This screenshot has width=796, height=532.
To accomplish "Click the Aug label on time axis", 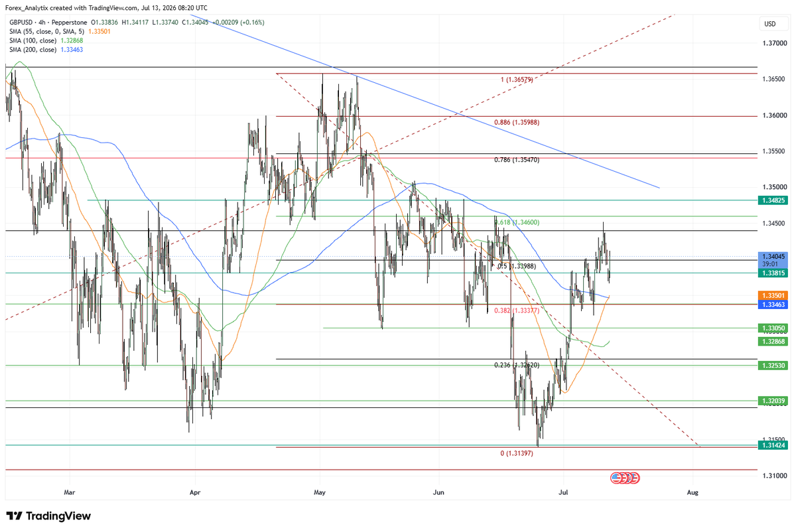I will pos(692,493).
